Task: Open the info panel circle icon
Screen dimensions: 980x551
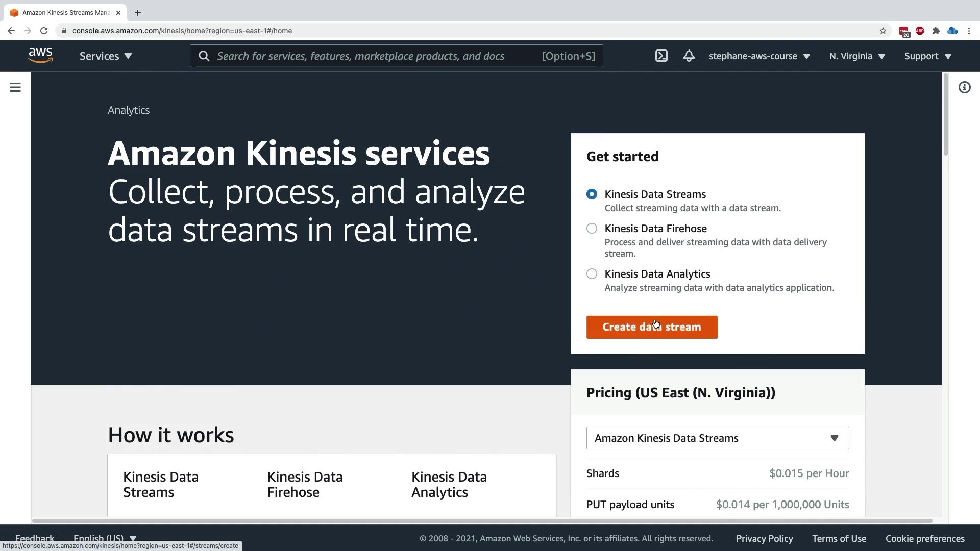Action: (x=964, y=88)
